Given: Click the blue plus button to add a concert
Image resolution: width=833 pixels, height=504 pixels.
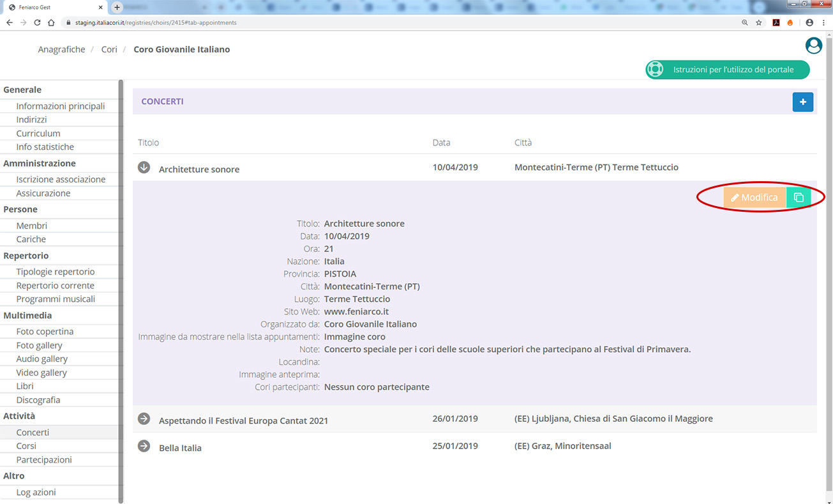Looking at the screenshot, I should pyautogui.click(x=802, y=102).
